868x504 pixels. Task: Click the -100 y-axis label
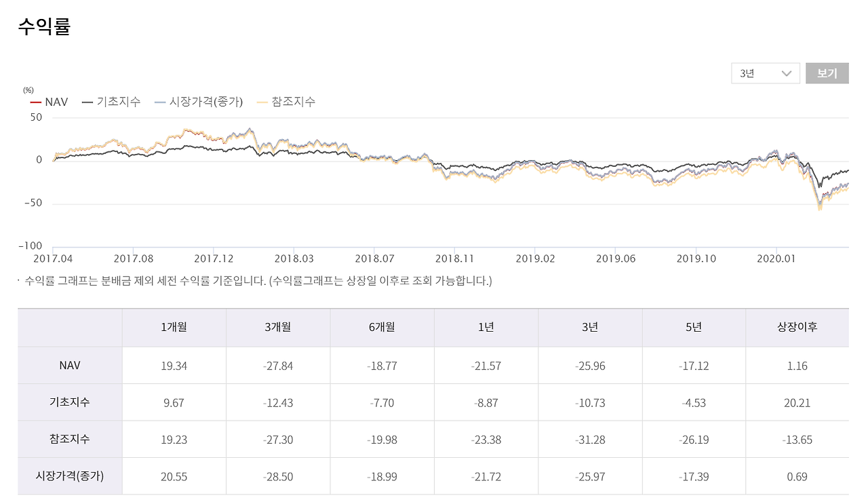coord(31,246)
